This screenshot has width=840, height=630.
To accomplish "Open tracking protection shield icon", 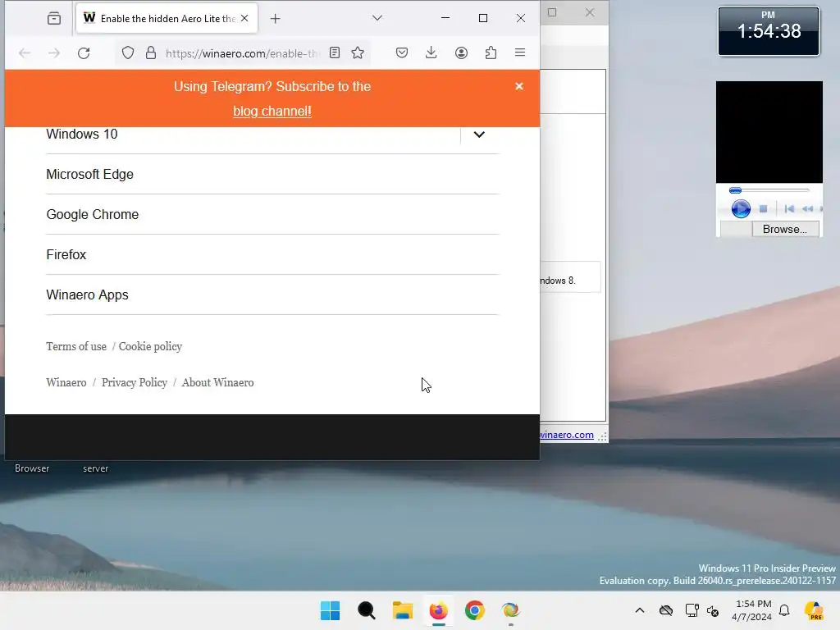I will coord(127,52).
